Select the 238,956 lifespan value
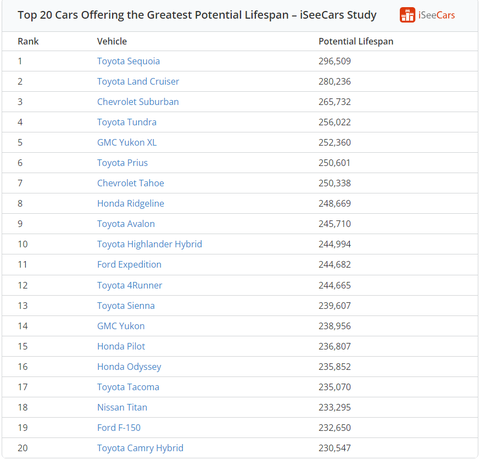The image size is (480, 460). tap(335, 326)
